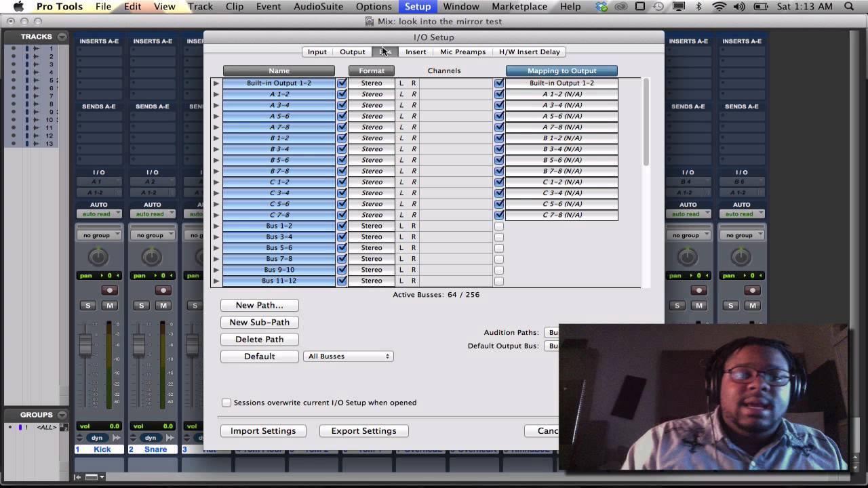Uncheck mapping to output for C 7-8

click(499, 215)
